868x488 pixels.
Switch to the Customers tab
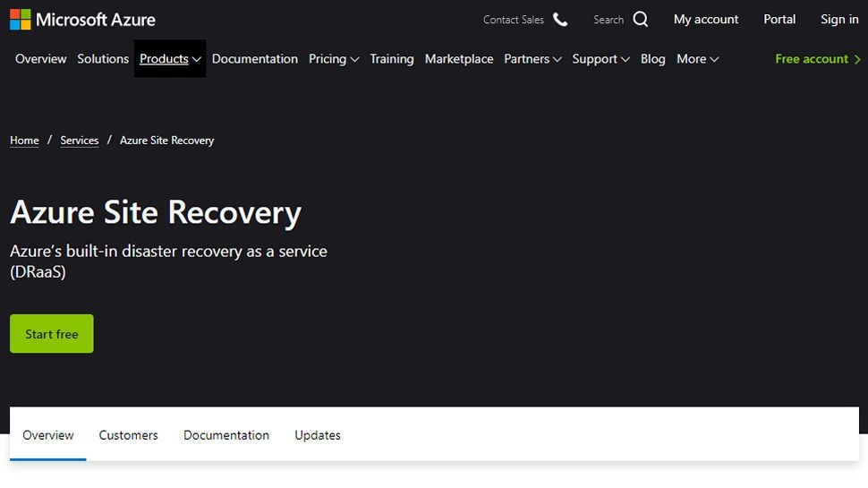coord(129,435)
